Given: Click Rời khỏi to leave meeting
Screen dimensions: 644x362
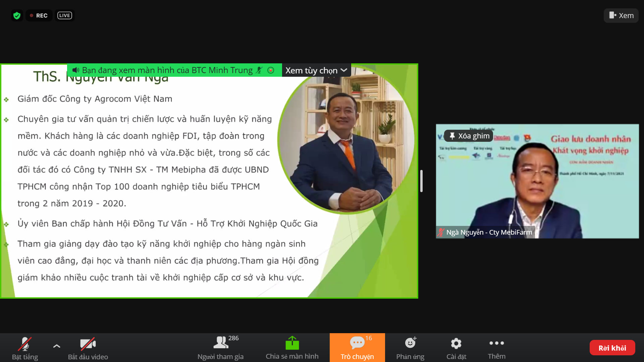Looking at the screenshot, I should (x=612, y=348).
